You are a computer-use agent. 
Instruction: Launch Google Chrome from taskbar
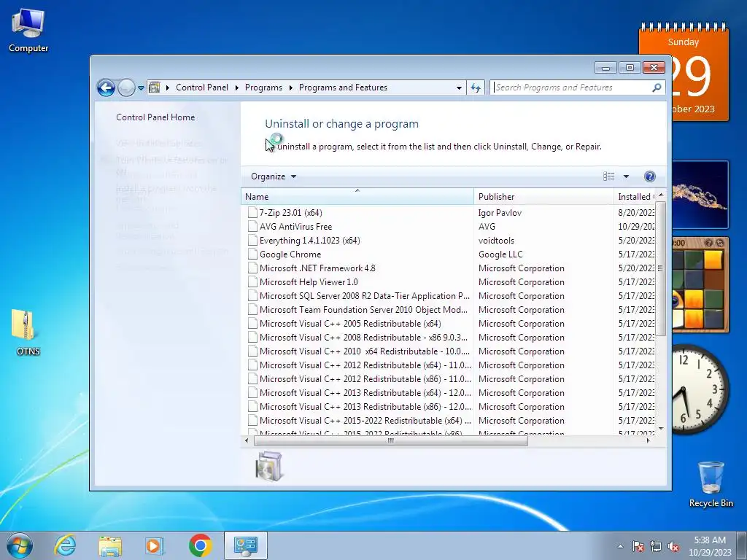[200, 545]
